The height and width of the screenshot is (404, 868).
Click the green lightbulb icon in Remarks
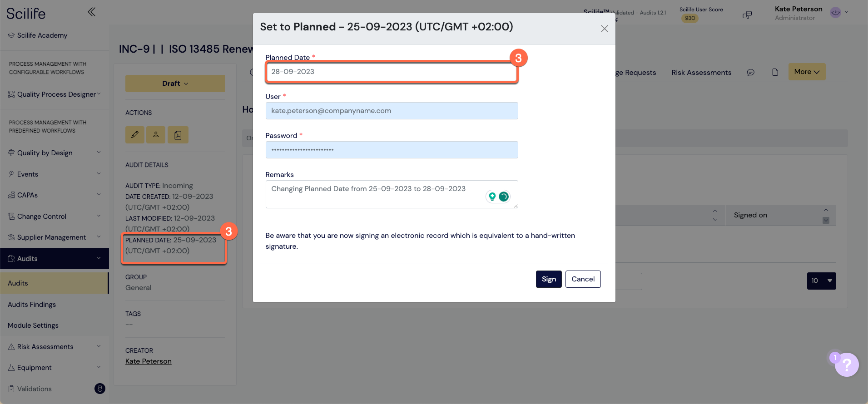click(492, 197)
